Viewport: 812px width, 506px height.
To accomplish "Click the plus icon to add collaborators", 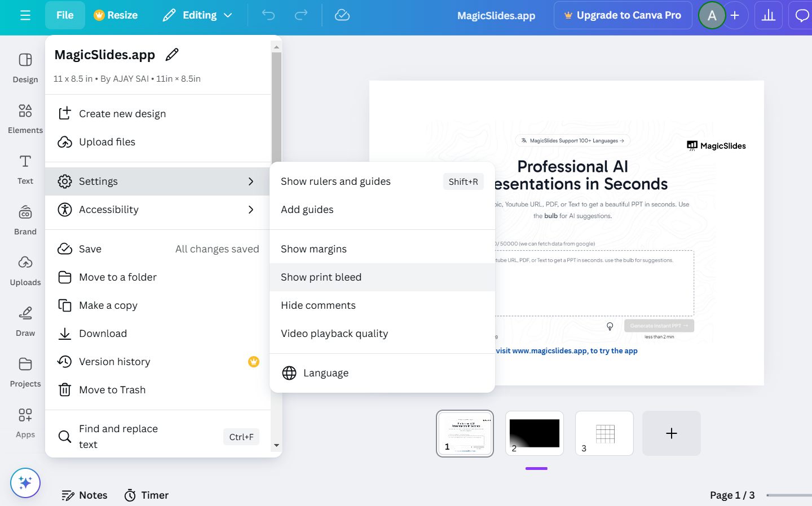I will coord(735,15).
